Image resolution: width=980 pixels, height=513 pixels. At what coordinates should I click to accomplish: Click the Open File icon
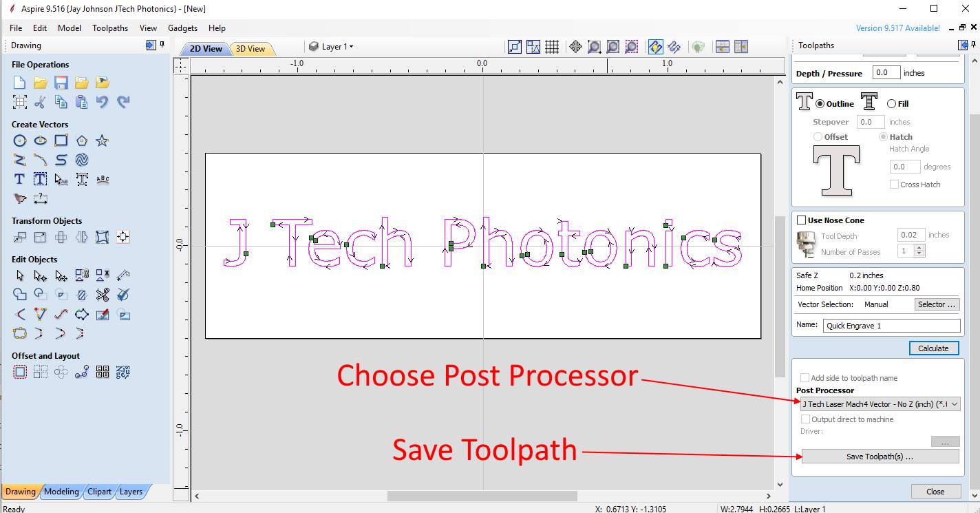[40, 82]
